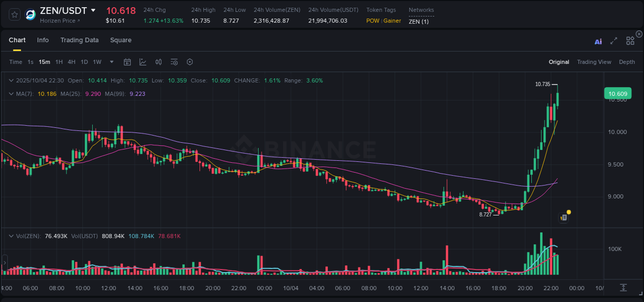Switch to the Trading Data tab
The image size is (644, 302).
click(x=79, y=40)
